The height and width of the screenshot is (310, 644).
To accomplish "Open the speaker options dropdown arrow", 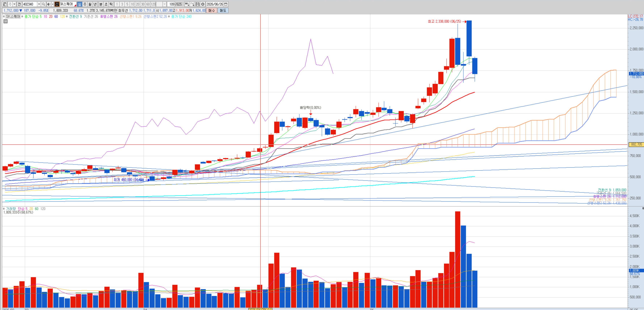I will [x=53, y=4].
